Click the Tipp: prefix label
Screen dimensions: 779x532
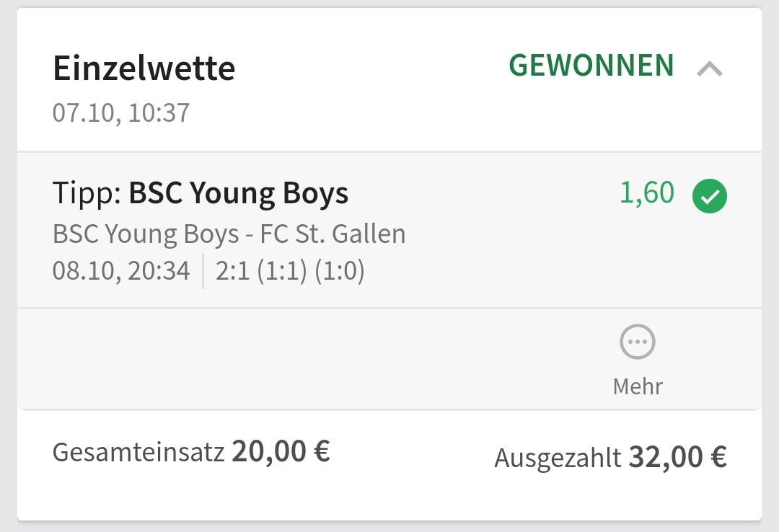[87, 193]
